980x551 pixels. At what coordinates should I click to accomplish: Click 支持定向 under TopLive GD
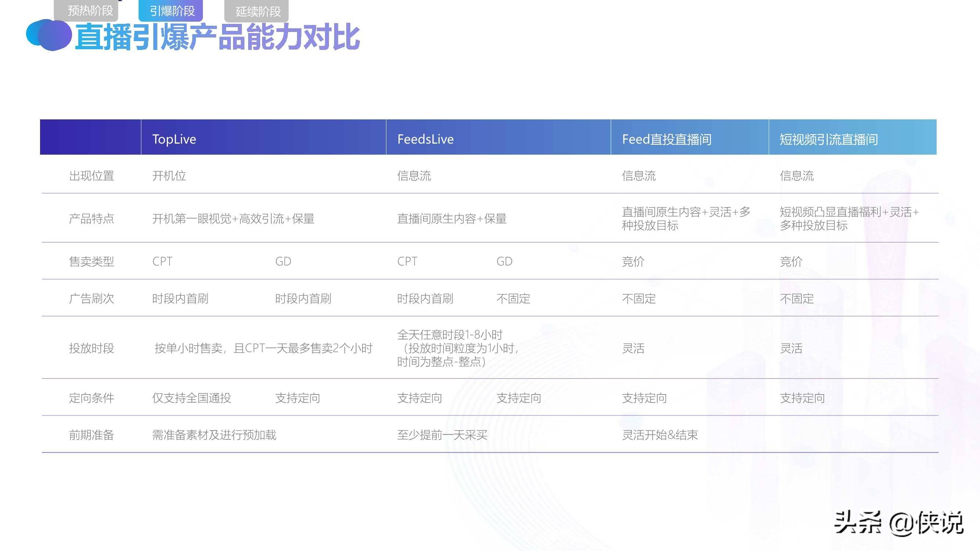pyautogui.click(x=297, y=398)
